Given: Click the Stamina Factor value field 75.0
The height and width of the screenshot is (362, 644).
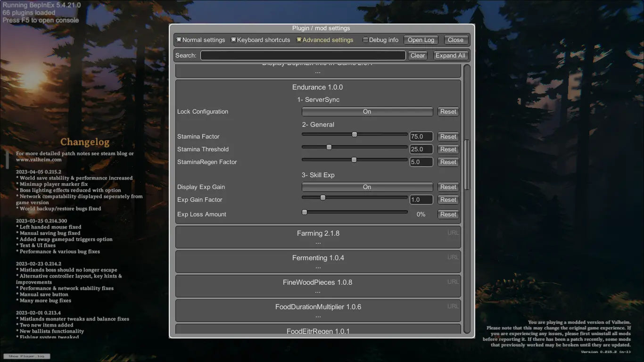Looking at the screenshot, I should click(x=421, y=137).
